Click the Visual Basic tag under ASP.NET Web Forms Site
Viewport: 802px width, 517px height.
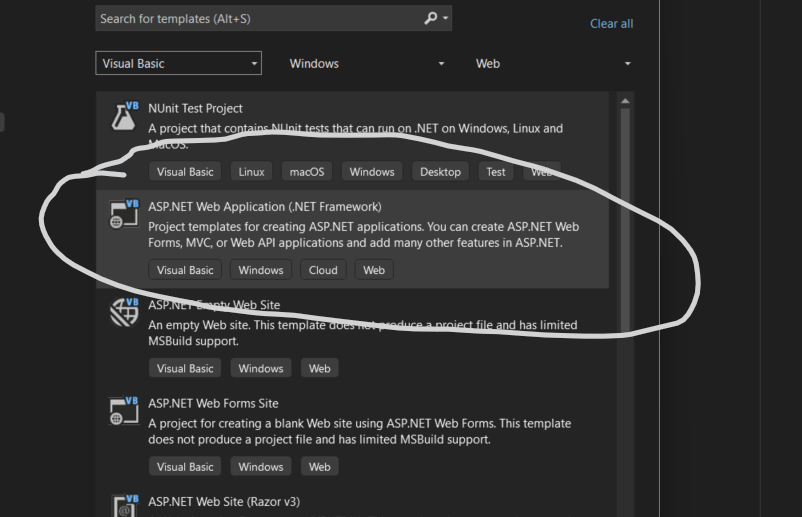[185, 467]
